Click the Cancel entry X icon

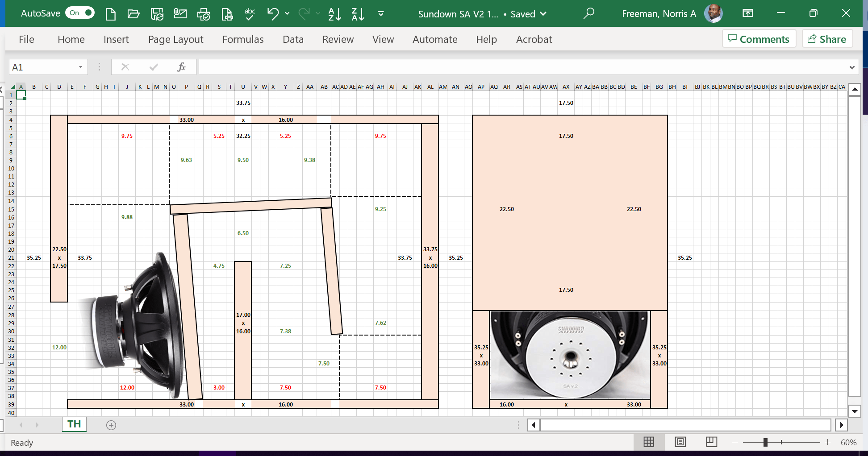(x=125, y=67)
